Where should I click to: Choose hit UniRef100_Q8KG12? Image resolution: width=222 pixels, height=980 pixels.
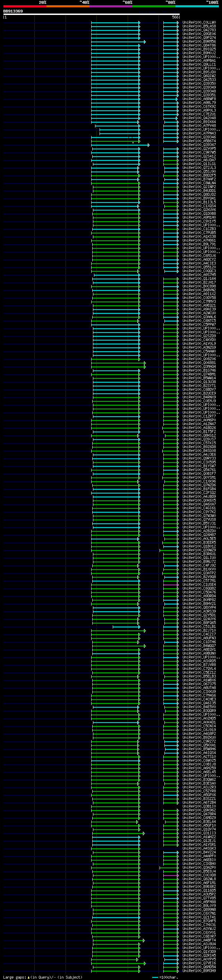199,435
